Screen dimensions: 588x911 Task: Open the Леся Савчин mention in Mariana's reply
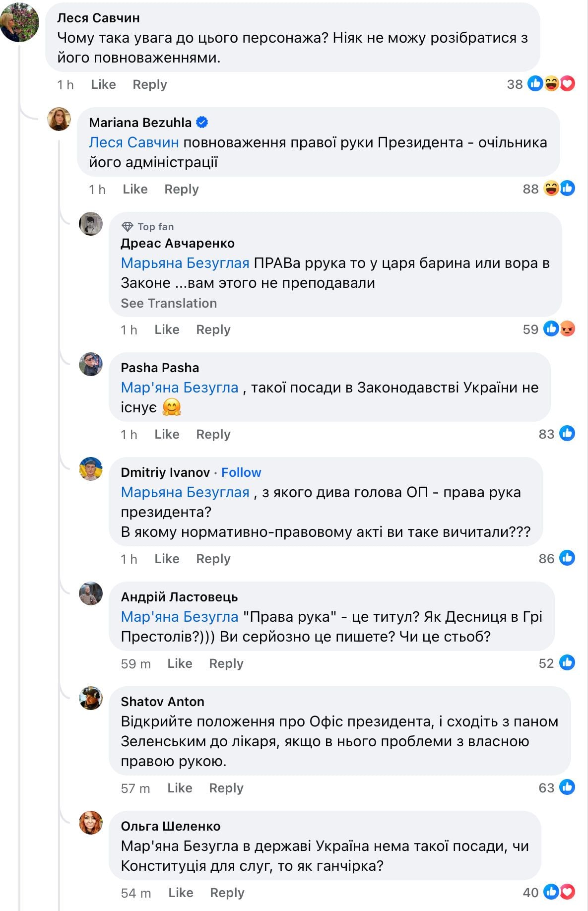click(134, 142)
